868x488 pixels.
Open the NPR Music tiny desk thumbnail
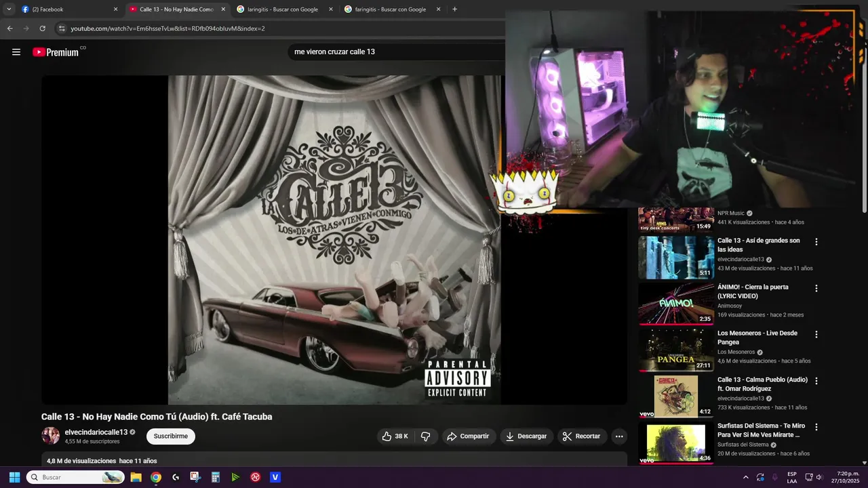click(x=676, y=220)
